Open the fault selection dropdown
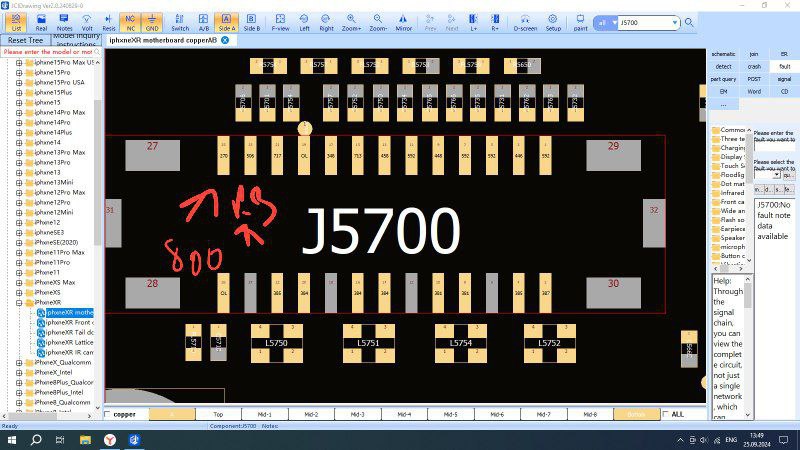Image resolution: width=800 pixels, height=450 pixels. coord(776,175)
